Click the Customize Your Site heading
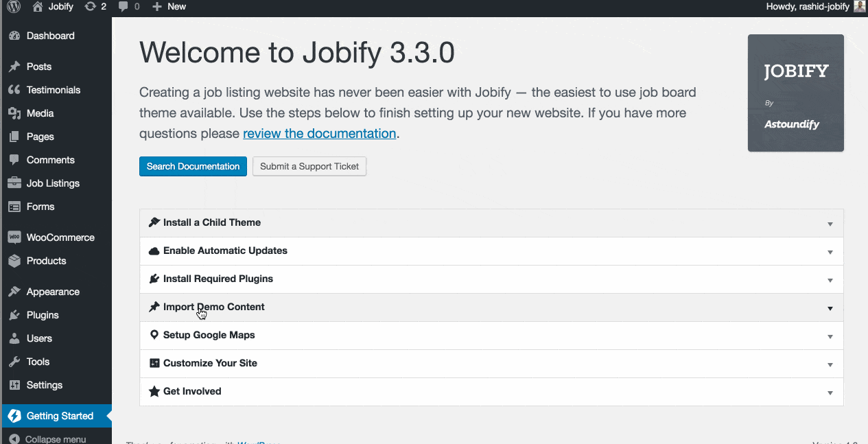Viewport: 868px width, 444px height. pos(210,363)
